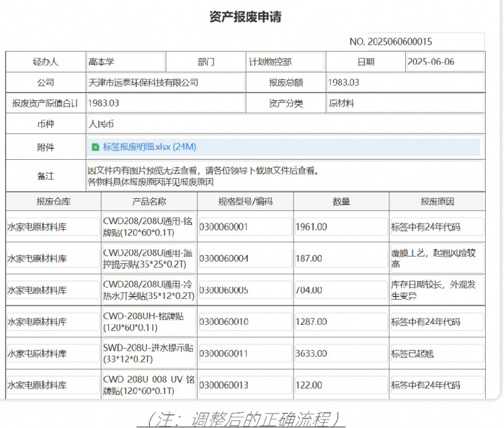Screen dimensions: 504x428
Task: Select the code cell 0300060010
Action: pos(245,322)
